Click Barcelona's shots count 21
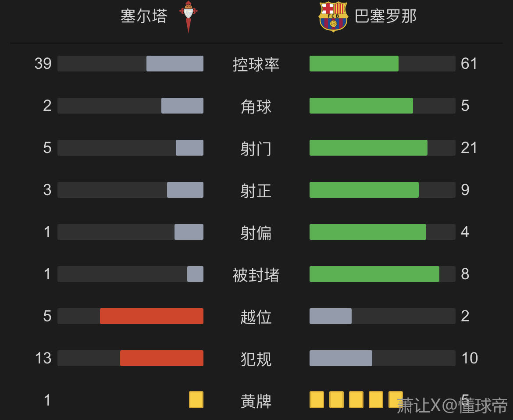This screenshot has height=420, width=513. click(469, 148)
